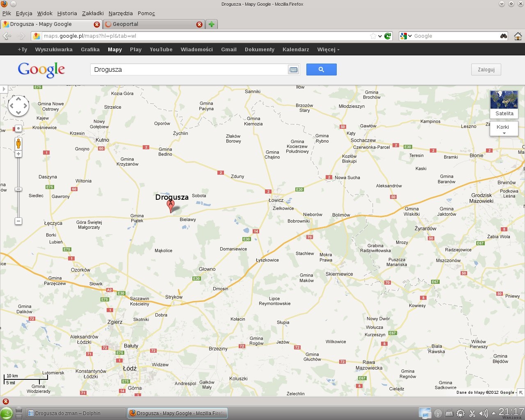The width and height of the screenshot is (525, 420).
Task: Click the bookmark star in address bar
Action: click(x=373, y=36)
